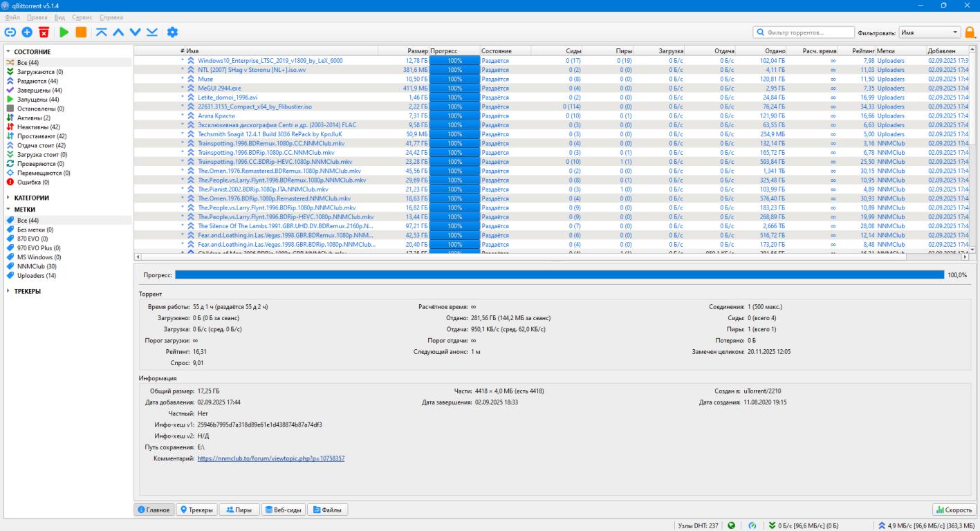Click the orange lock icon
The height and width of the screenshot is (531, 980).
coord(970,32)
